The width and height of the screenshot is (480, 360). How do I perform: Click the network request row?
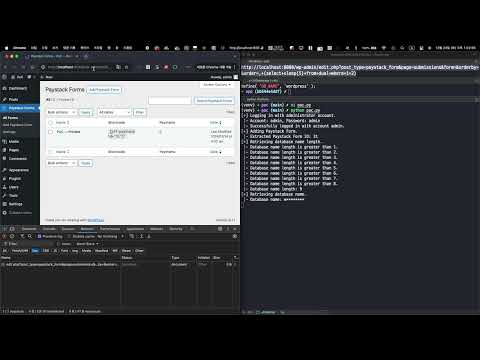[x=119, y=265]
